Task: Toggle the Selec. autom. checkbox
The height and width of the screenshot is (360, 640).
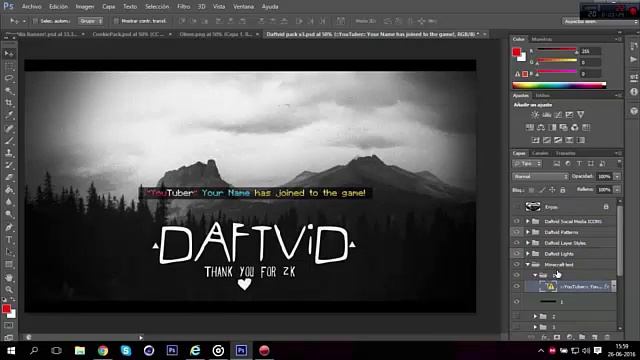Action: coord(35,21)
